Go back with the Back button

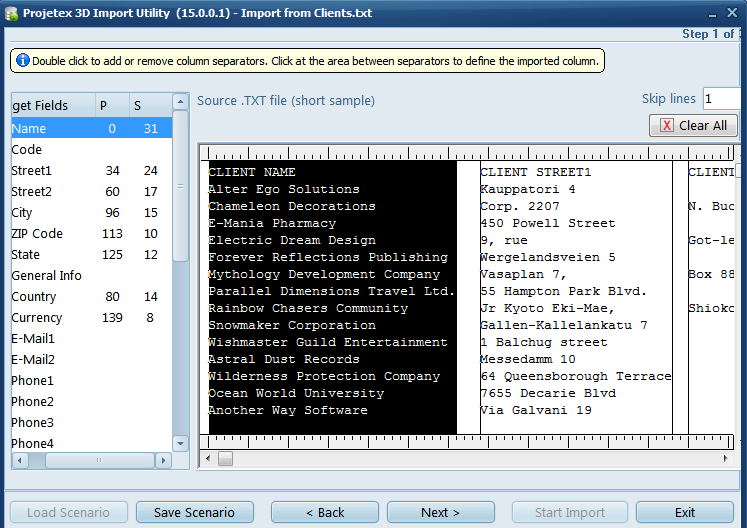325,512
